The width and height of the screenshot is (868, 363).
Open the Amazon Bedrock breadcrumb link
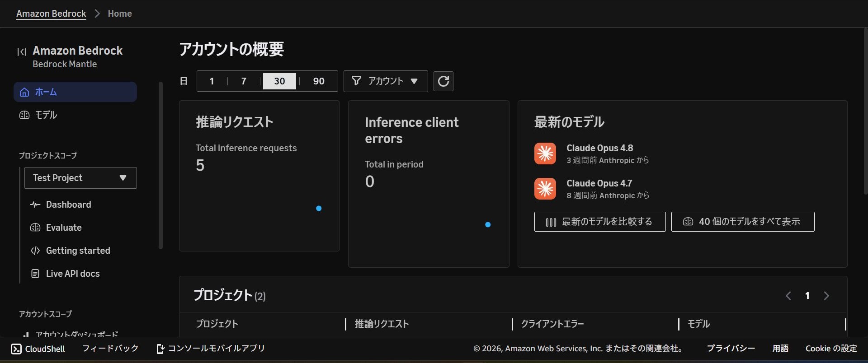[51, 14]
